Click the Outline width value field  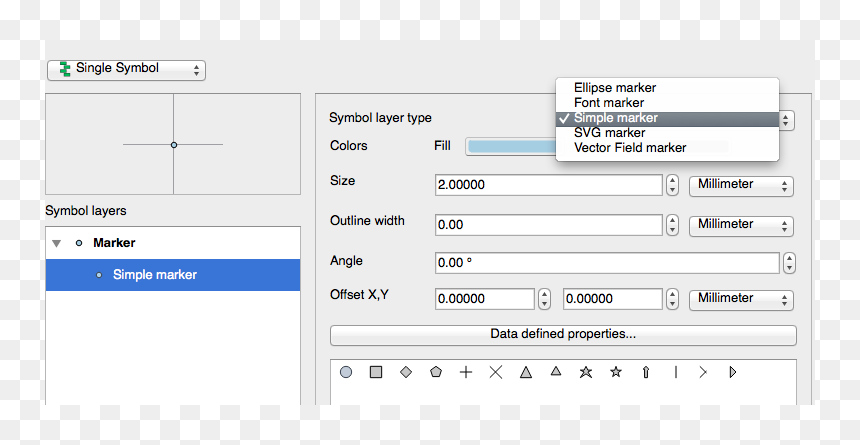click(548, 225)
